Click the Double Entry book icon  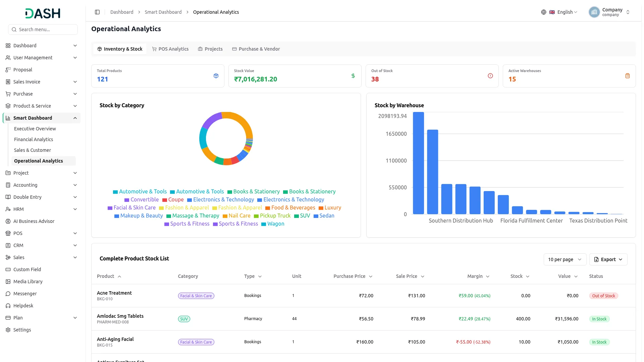pos(8,197)
